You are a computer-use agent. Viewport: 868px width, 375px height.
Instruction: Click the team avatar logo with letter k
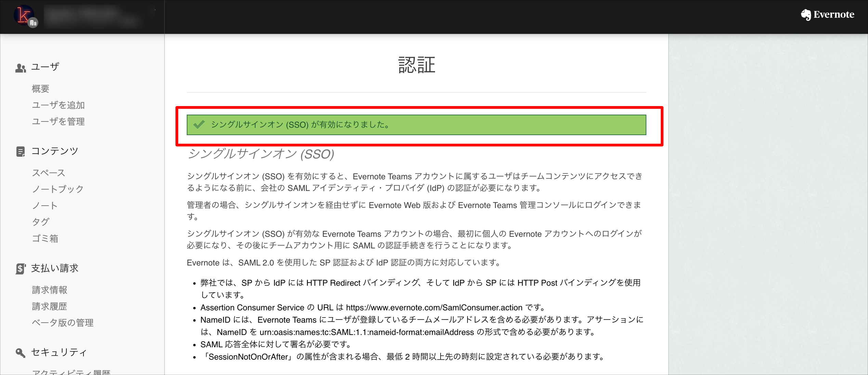(24, 16)
